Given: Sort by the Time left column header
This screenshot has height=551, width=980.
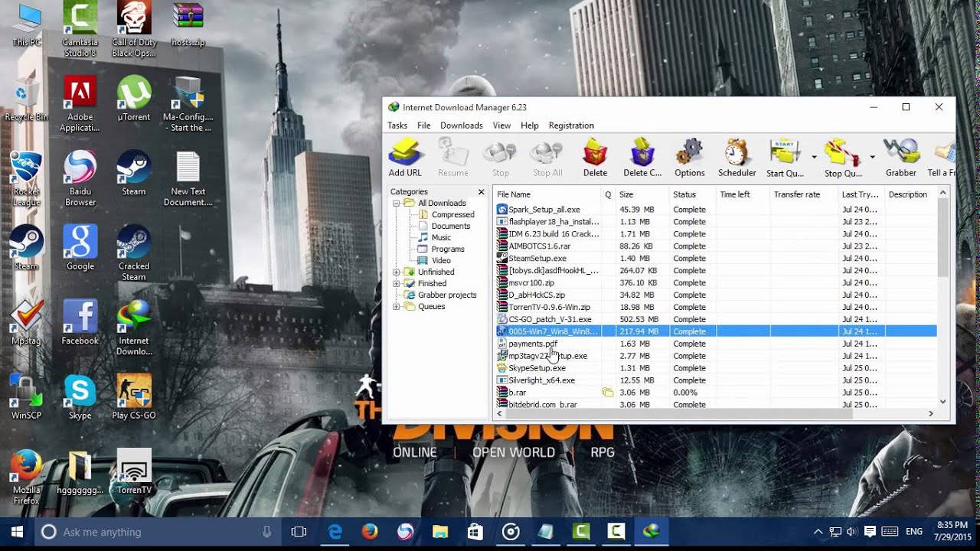Looking at the screenshot, I should coord(743,194).
